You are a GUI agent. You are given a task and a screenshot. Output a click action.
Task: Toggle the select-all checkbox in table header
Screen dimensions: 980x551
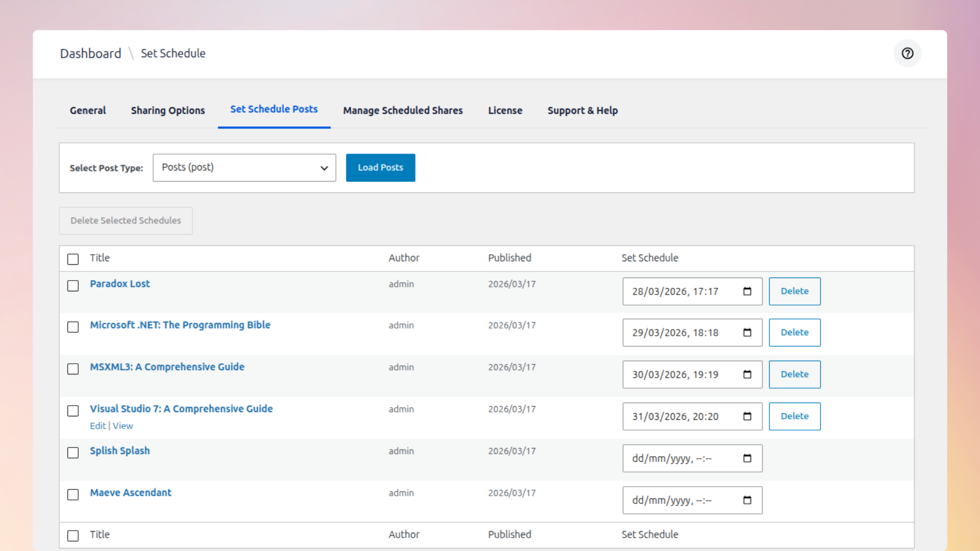coord(73,259)
